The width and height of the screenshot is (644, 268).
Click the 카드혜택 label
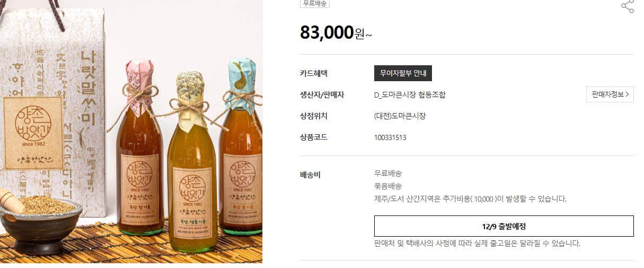coord(314,73)
